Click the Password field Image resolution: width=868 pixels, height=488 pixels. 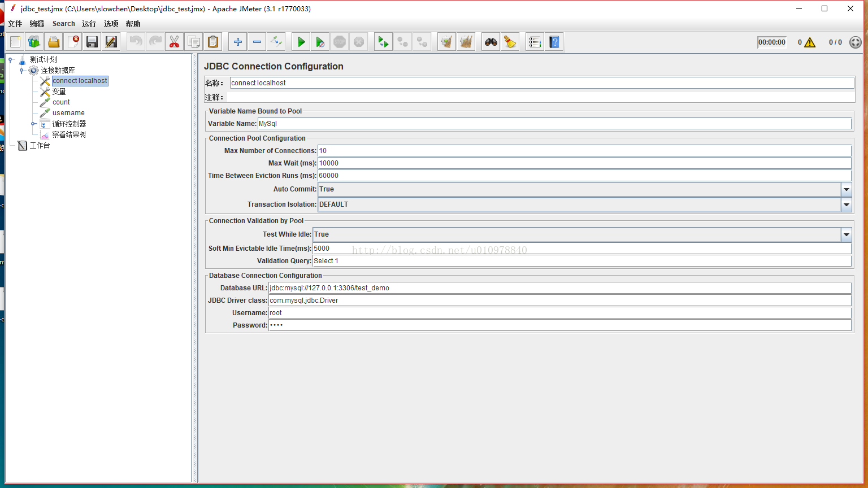click(560, 325)
